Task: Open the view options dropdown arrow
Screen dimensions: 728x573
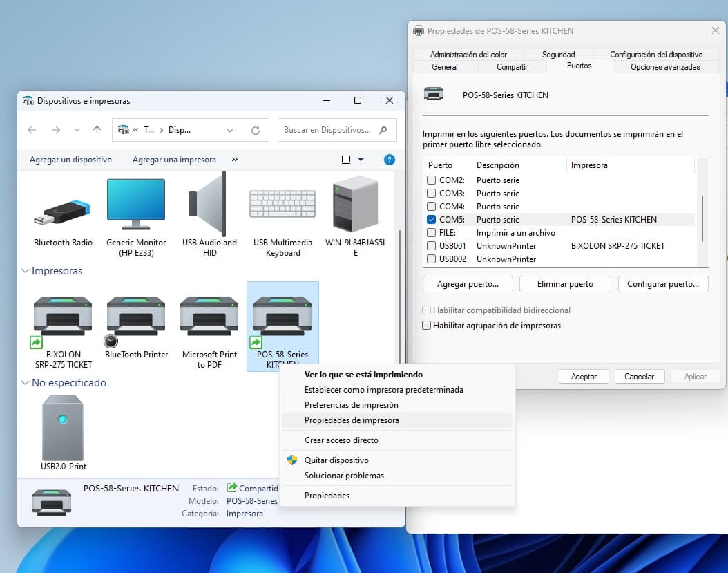Action: [x=361, y=160]
